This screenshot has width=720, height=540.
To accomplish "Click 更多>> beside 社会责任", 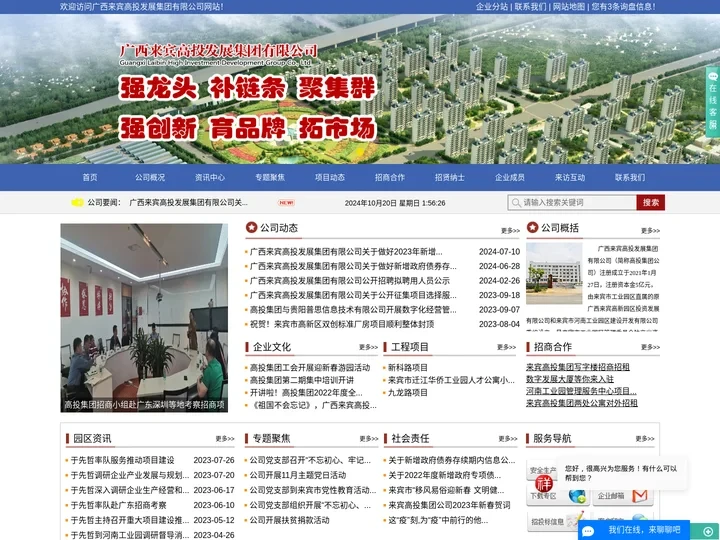I will click(507, 439).
